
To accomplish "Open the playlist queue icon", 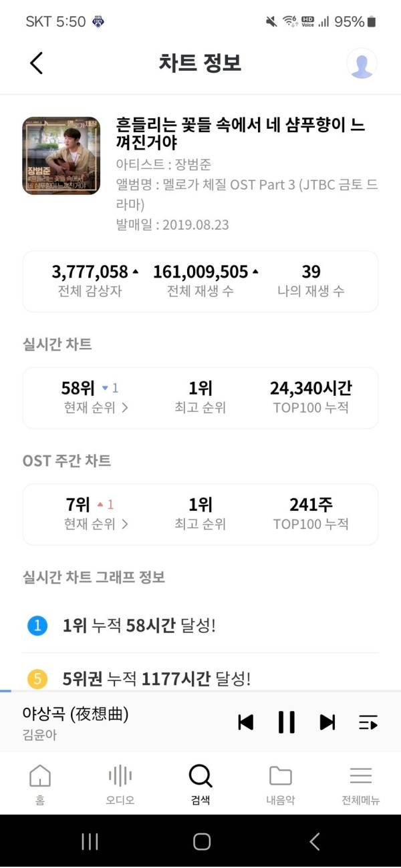I will pos(368,722).
